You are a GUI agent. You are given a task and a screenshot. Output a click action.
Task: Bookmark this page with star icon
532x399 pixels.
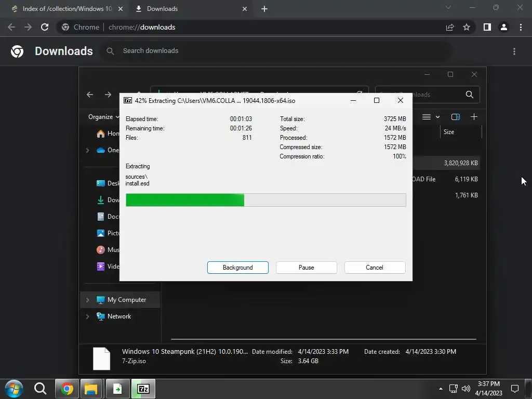coord(467,27)
